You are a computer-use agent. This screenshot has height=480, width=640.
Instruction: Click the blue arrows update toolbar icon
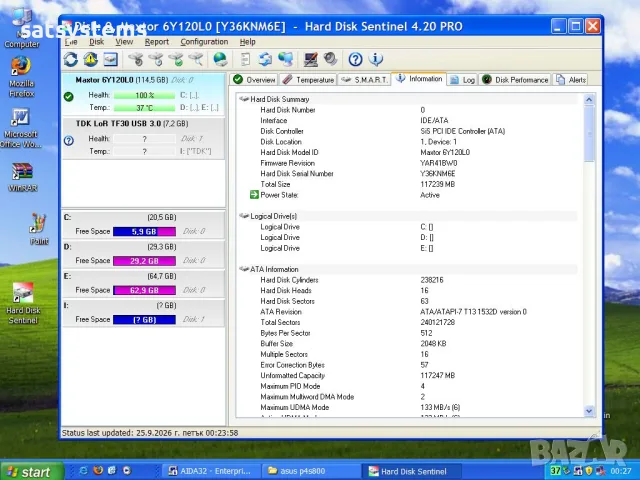(x=265, y=60)
